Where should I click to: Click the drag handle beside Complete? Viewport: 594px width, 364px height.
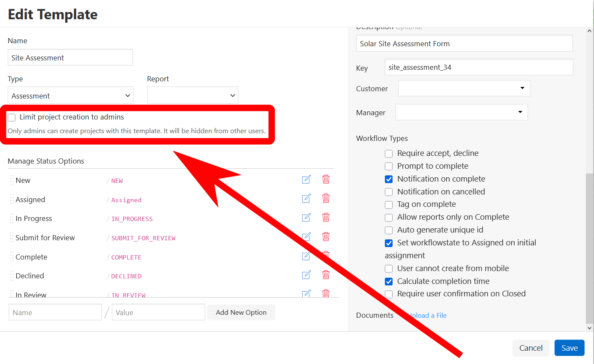pos(12,257)
